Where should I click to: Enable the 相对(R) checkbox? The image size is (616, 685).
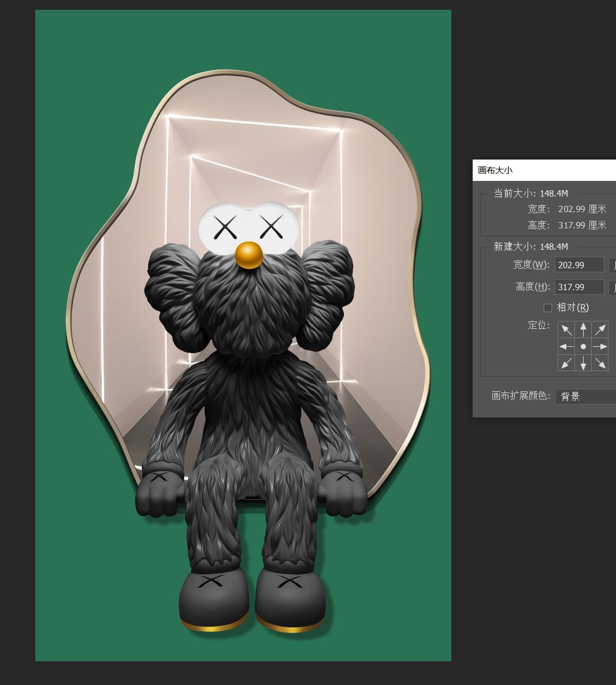547,308
